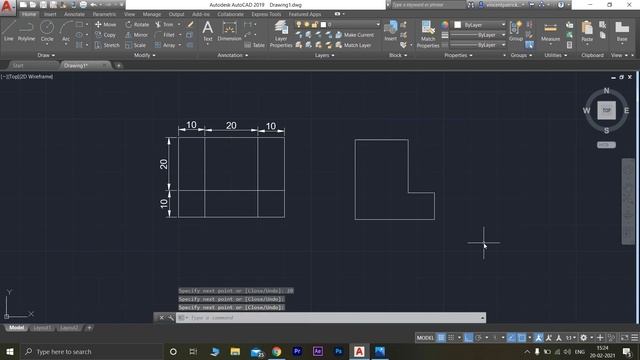Expand the Draw panel dropdown

click(46, 55)
